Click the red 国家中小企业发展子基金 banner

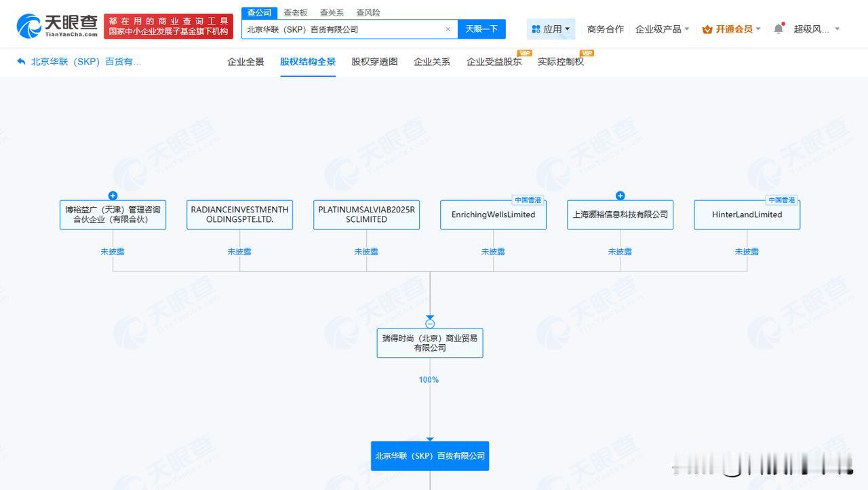(x=168, y=26)
